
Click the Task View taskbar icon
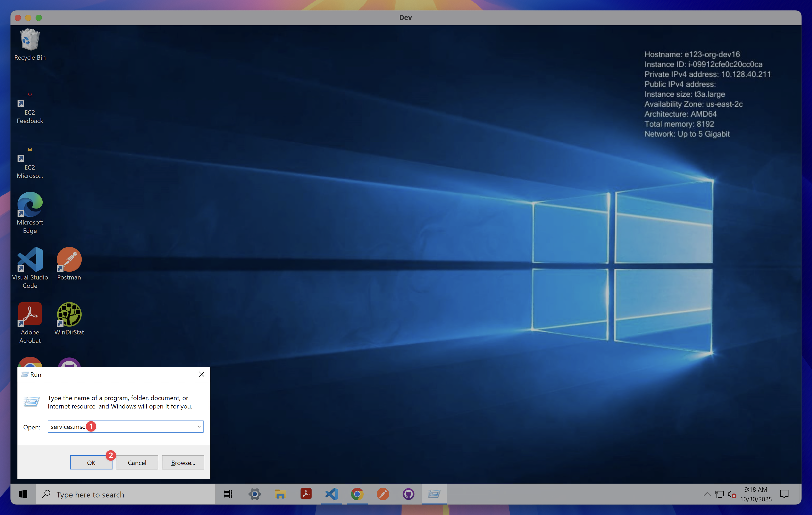(228, 494)
